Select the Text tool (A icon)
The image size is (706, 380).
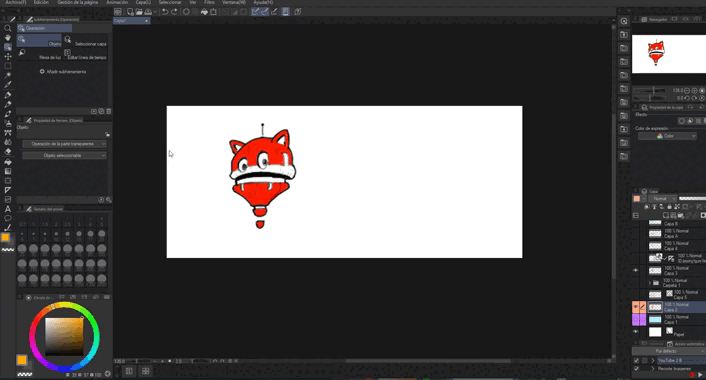tap(8, 209)
